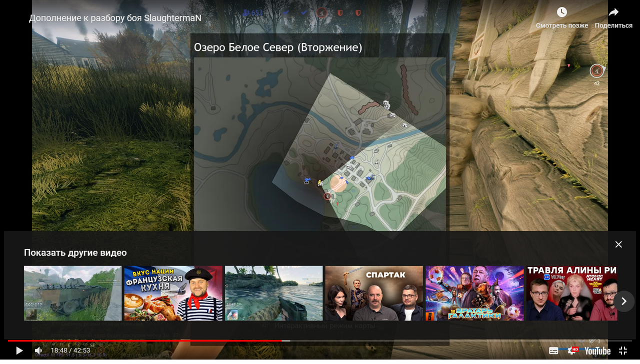Click map title 'Озеро Белое Север (Вторжение)'
The height and width of the screenshot is (364, 640).
coord(278,47)
